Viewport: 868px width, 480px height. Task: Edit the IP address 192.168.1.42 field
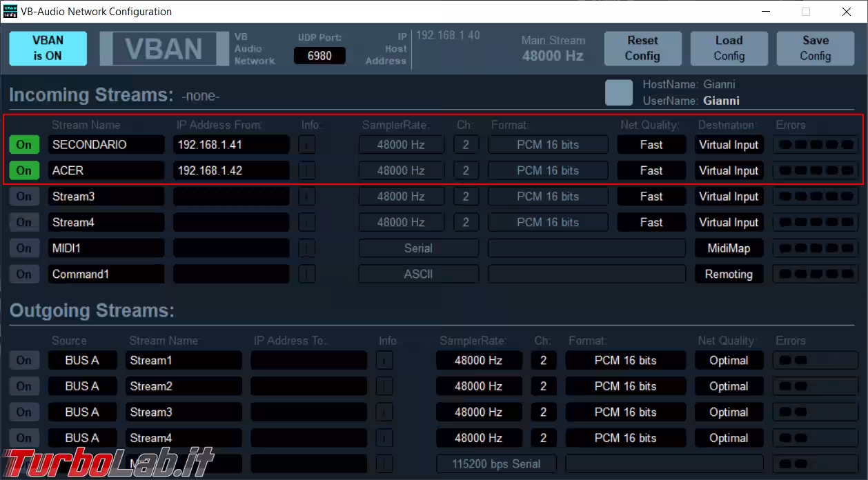pos(230,170)
